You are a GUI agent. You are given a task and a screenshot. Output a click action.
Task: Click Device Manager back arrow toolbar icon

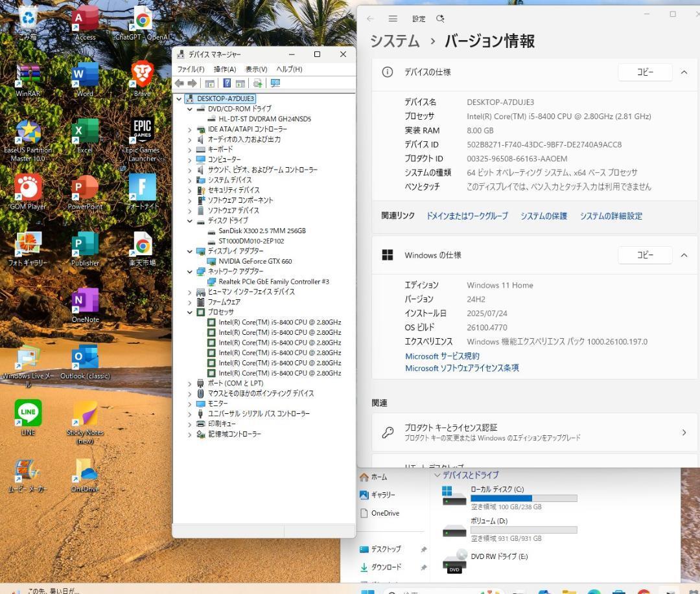click(180, 83)
